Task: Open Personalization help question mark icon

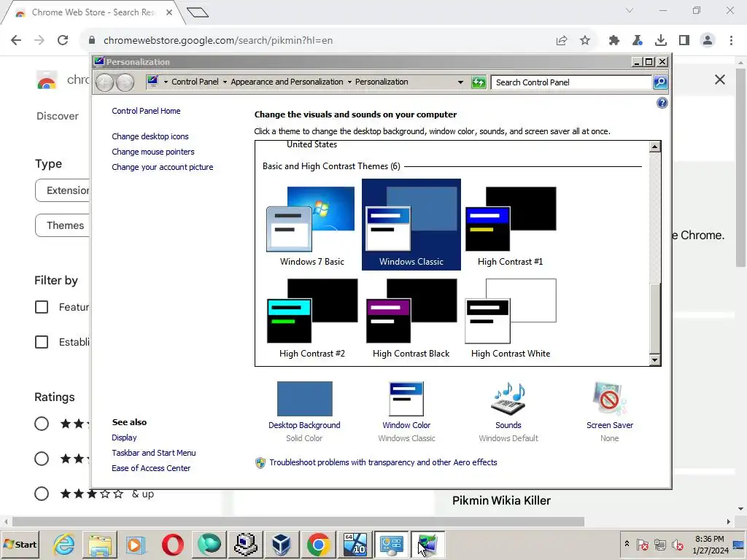Action: pyautogui.click(x=662, y=103)
